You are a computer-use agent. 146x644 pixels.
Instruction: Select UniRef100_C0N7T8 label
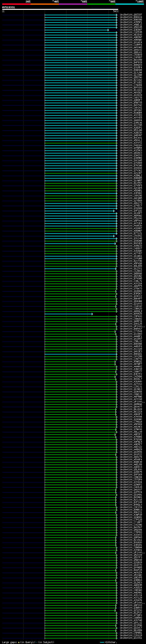(x=131, y=359)
